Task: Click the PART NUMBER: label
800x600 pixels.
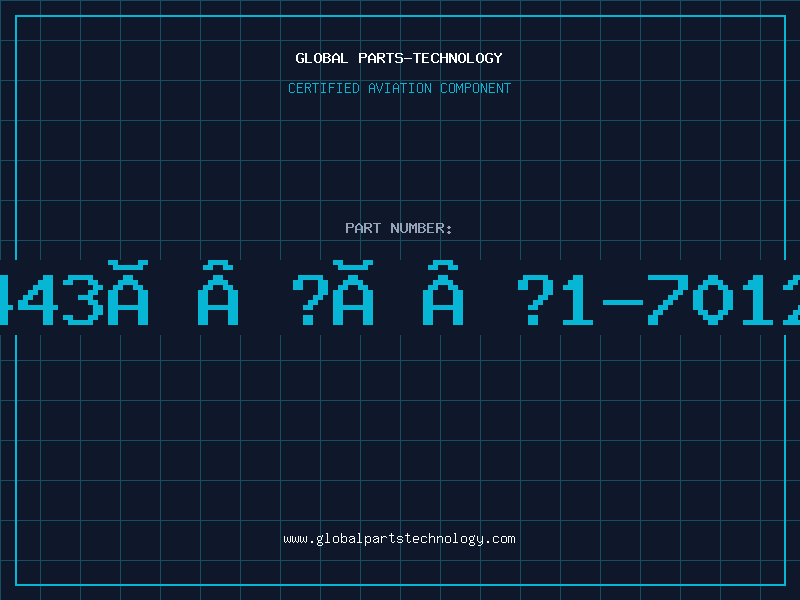Action: 399,228
